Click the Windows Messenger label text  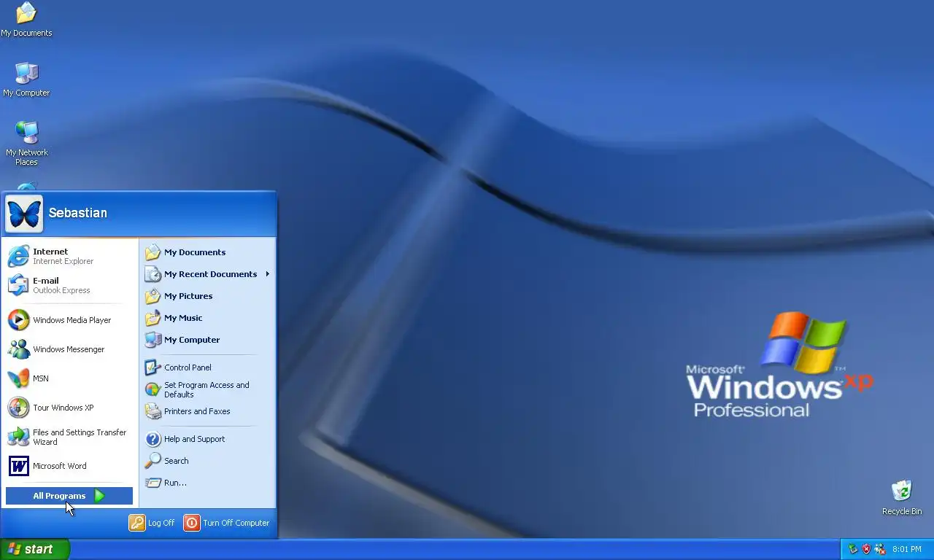click(x=69, y=349)
